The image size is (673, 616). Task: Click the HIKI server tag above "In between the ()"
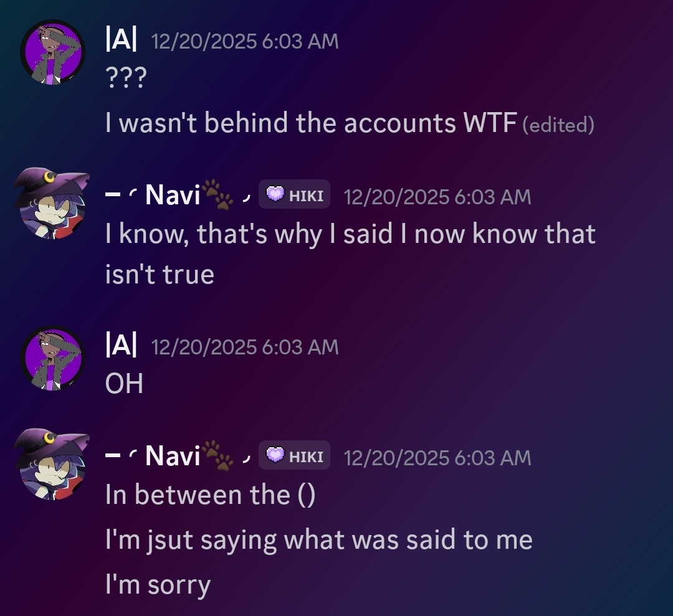(295, 457)
